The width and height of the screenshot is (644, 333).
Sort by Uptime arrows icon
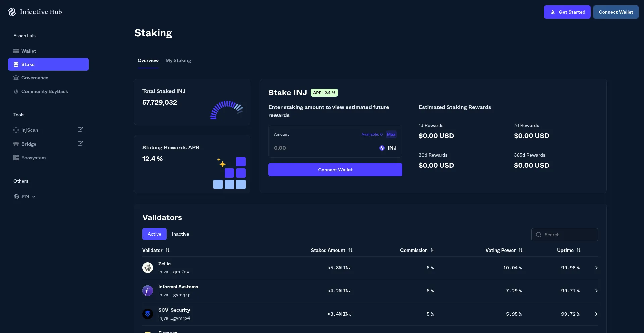pos(579,250)
